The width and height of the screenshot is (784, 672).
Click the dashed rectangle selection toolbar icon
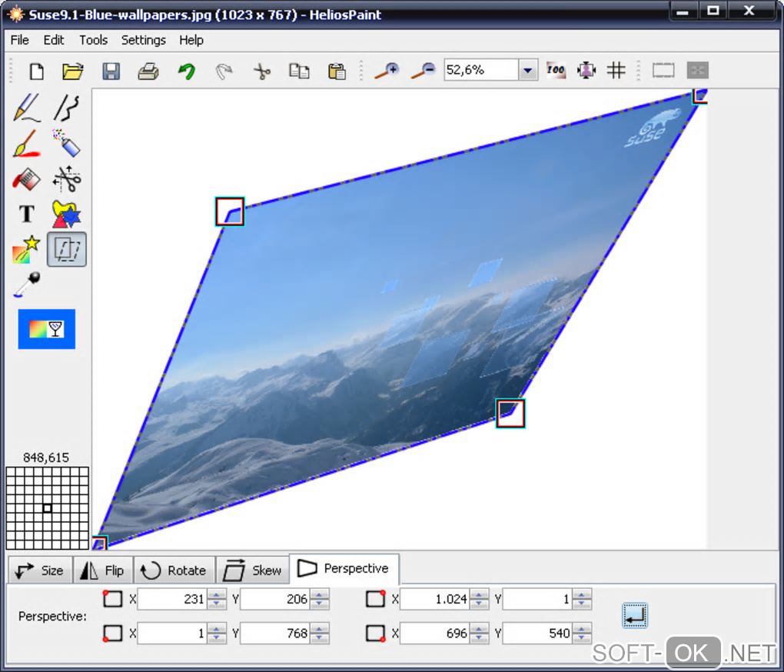tap(663, 70)
